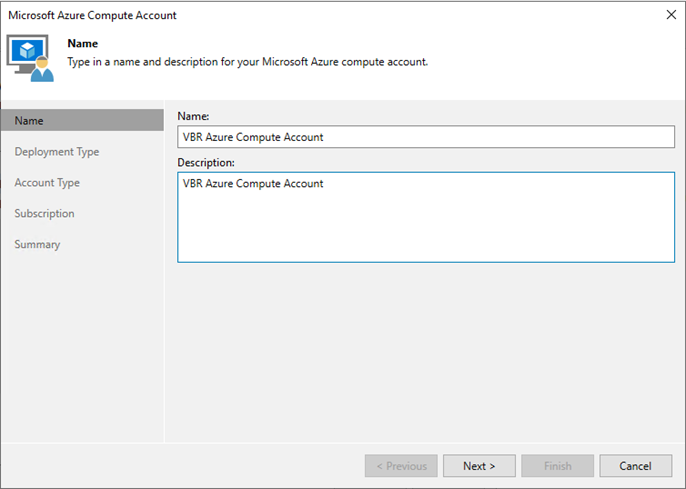
Task: Click the 'Name:' field label
Action: (x=193, y=116)
